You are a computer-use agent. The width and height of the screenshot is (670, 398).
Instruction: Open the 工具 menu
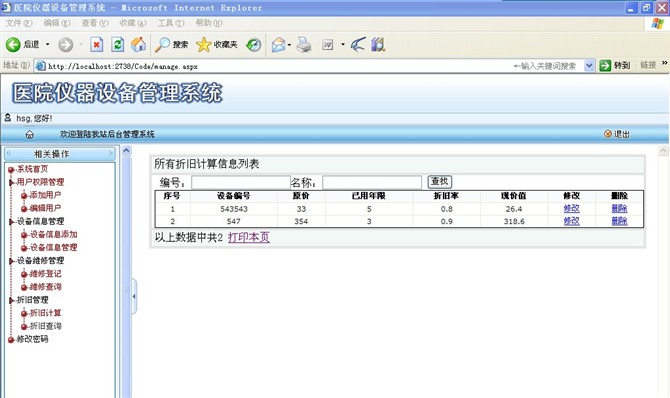tap(171, 23)
